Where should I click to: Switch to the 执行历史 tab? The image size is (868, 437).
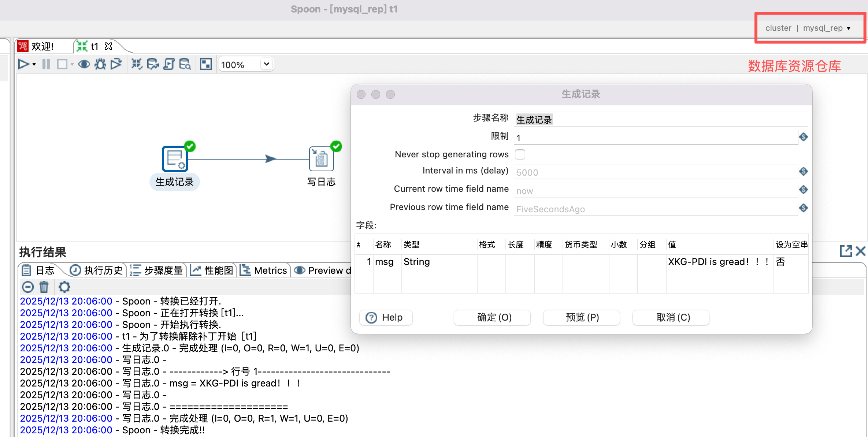pyautogui.click(x=97, y=270)
